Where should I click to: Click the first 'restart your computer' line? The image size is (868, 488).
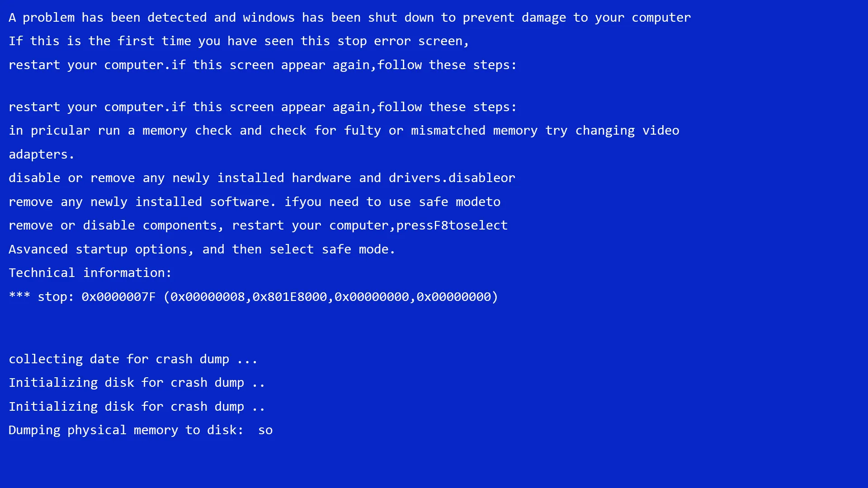coord(262,65)
